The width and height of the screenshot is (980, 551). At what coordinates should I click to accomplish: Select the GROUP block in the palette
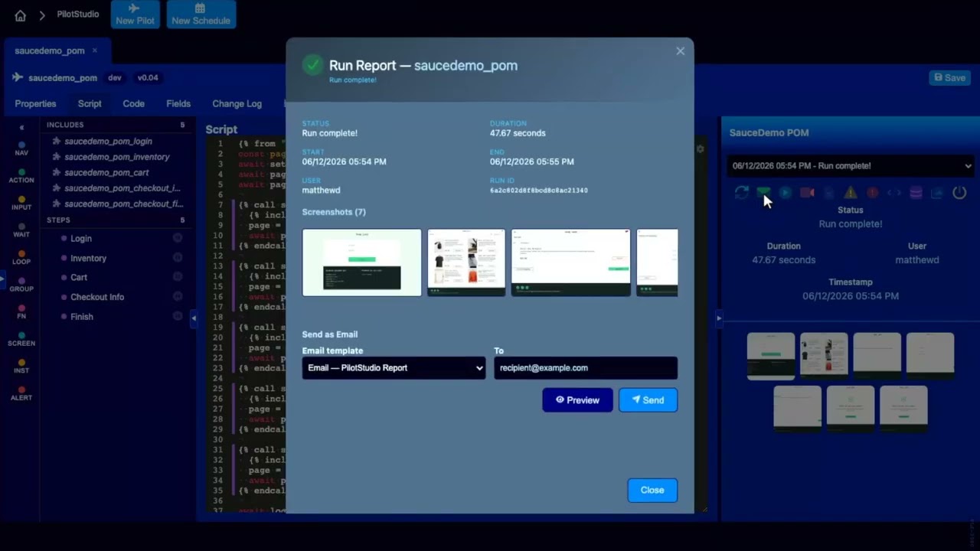21,285
